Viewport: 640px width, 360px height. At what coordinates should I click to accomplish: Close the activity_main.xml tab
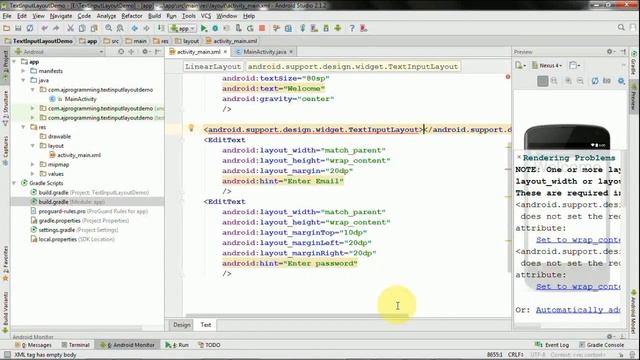point(225,52)
